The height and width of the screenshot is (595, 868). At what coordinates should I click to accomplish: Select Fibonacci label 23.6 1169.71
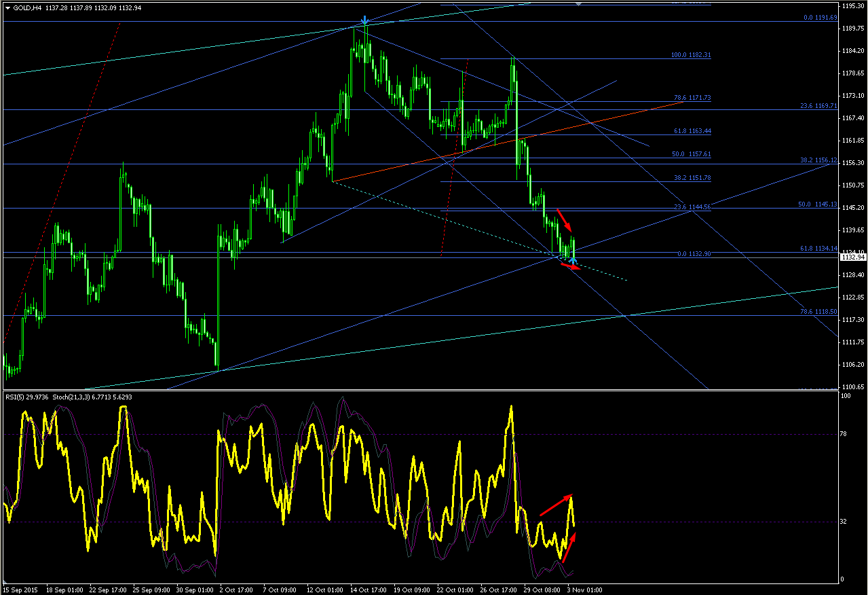point(819,106)
